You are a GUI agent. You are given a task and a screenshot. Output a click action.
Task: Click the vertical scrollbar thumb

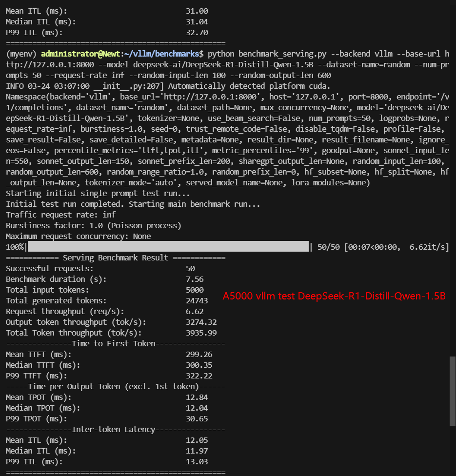453,391
